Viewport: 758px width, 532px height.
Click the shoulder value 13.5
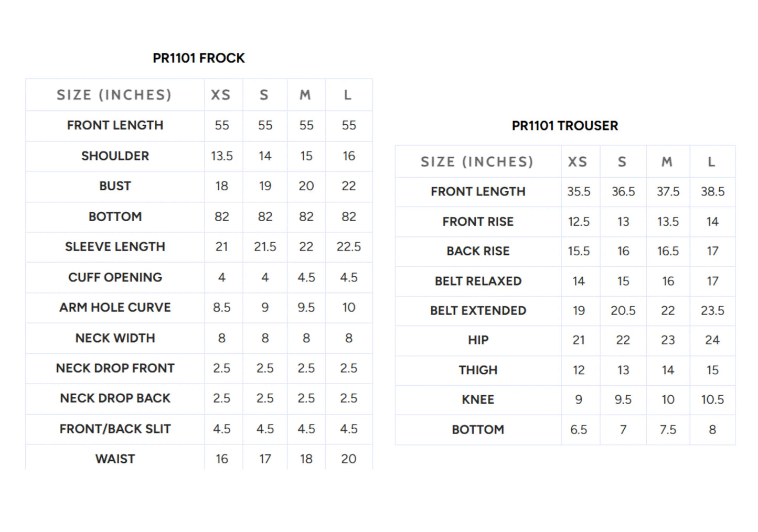222,156
